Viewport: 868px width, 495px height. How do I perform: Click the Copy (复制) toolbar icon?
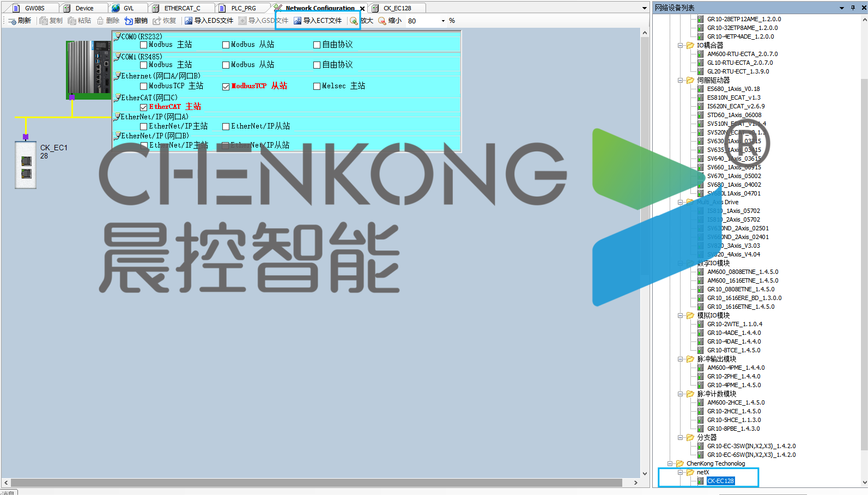click(44, 21)
